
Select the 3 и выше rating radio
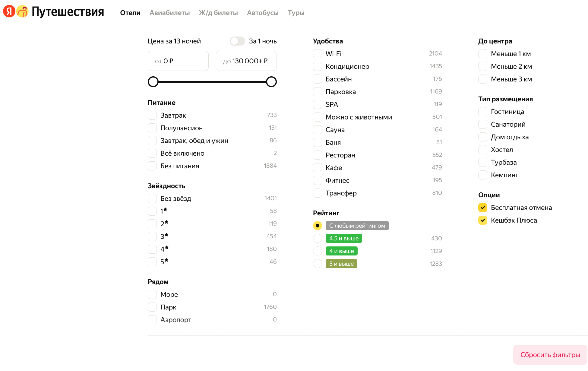tap(318, 264)
